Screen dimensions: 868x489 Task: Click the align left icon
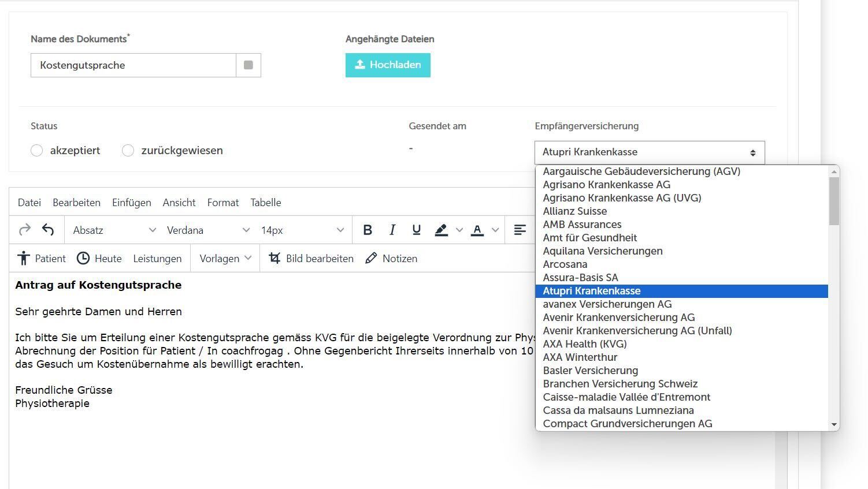[x=520, y=230]
